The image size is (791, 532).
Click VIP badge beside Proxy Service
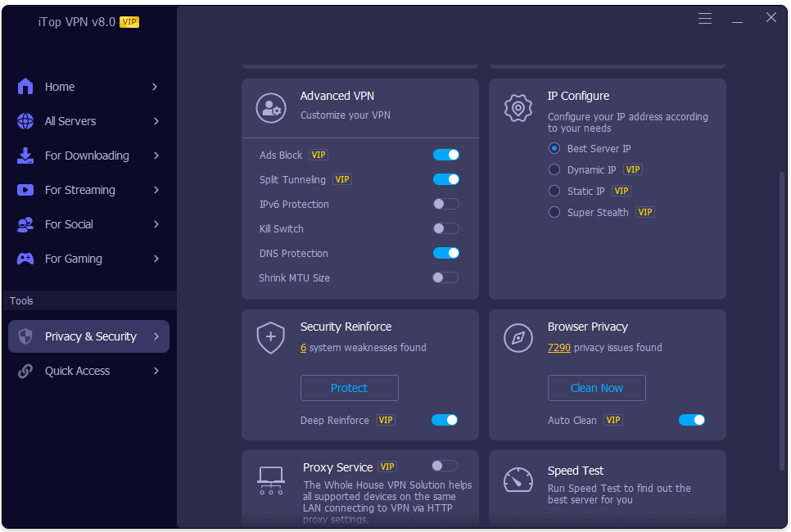(x=387, y=467)
